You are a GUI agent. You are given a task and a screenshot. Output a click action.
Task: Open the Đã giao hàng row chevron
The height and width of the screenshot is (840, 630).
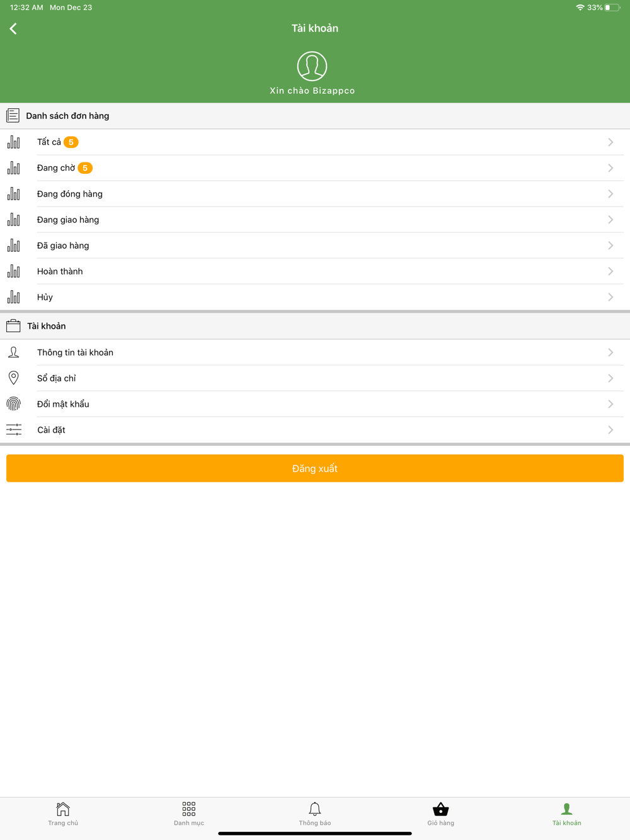coord(610,246)
